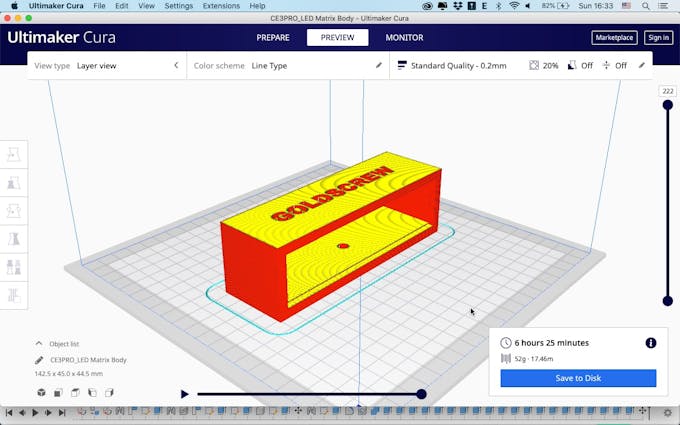Viewport: 680px width, 425px height.
Task: Click the layer number field showing 222
Action: (x=668, y=91)
